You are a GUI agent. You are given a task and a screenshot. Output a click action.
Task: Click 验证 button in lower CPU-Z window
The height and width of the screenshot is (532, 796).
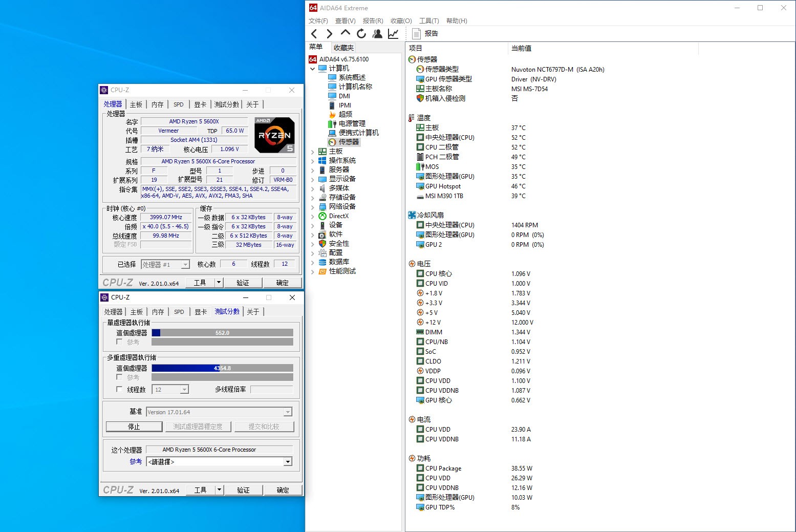[243, 490]
